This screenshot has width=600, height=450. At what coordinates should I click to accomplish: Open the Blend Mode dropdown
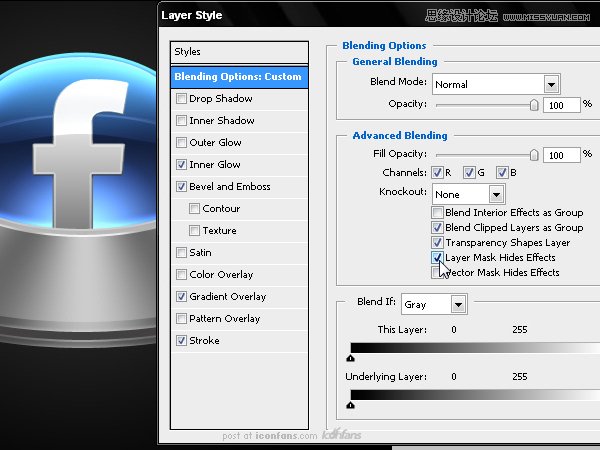pos(496,84)
